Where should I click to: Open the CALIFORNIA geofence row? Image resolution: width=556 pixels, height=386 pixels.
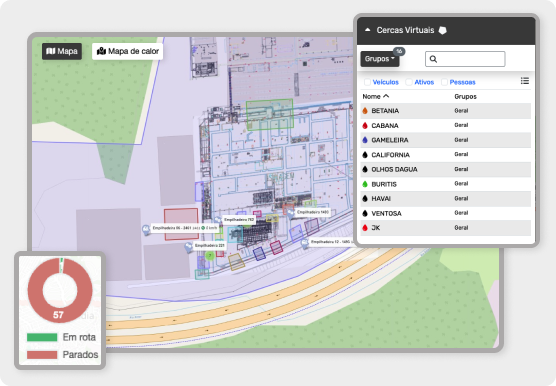coord(446,155)
